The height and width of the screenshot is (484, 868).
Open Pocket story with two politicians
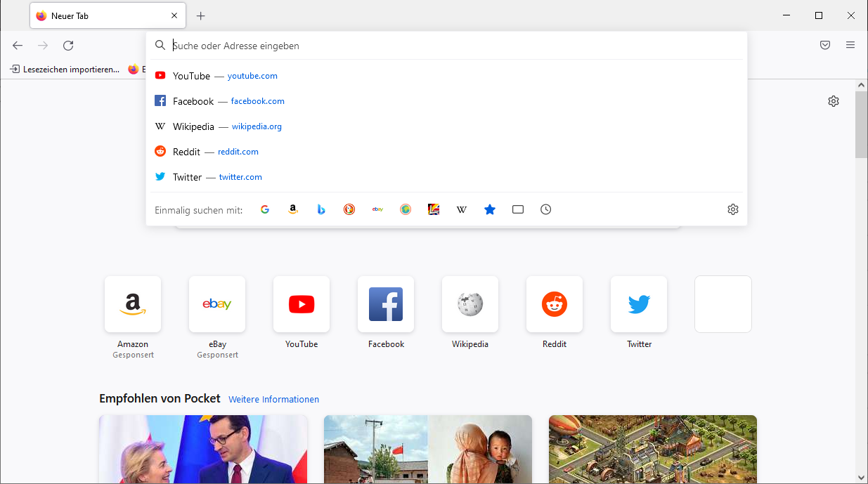coord(203,450)
